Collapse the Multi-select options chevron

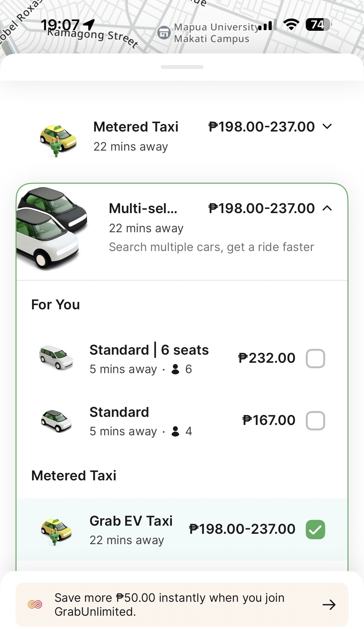(327, 208)
